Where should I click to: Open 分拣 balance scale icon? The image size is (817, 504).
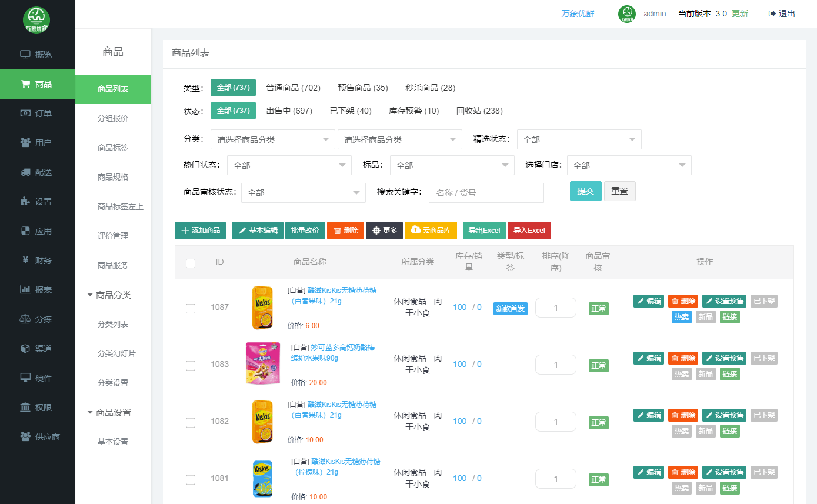tap(25, 319)
